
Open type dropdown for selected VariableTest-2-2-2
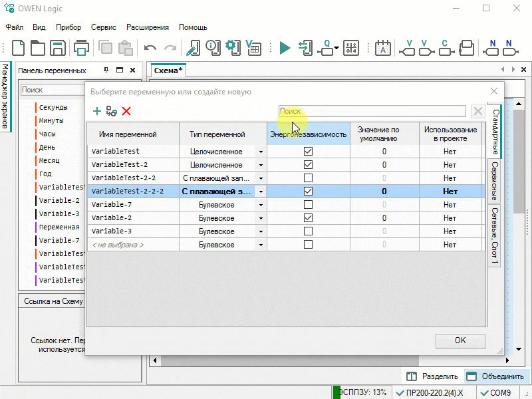[261, 192]
